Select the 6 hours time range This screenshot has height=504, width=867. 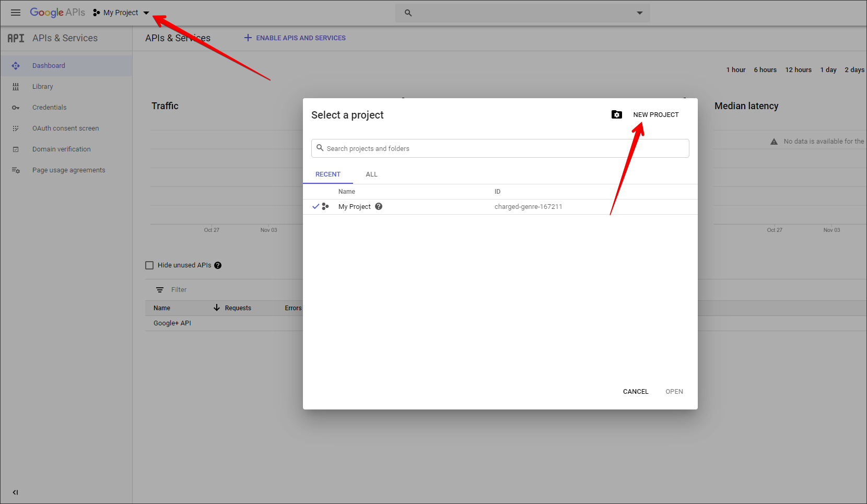[765, 70]
